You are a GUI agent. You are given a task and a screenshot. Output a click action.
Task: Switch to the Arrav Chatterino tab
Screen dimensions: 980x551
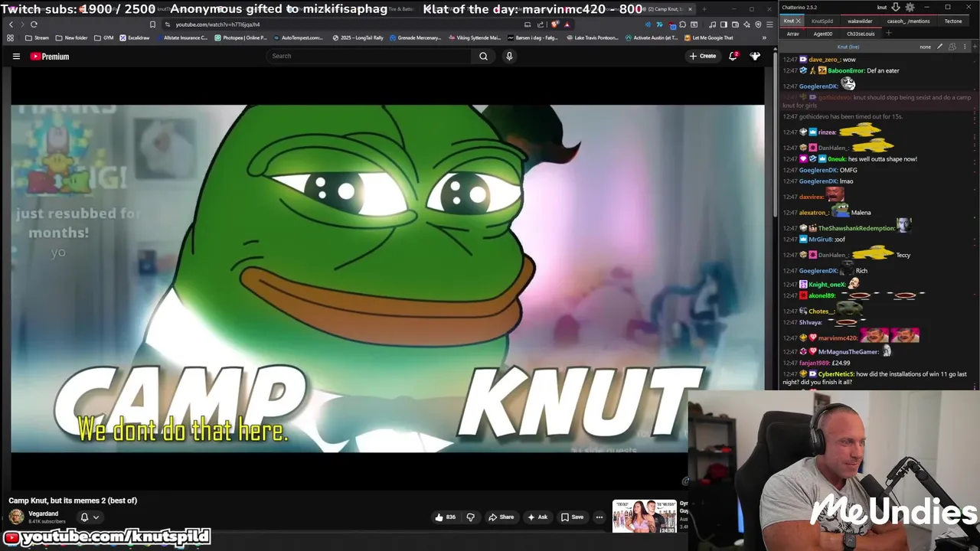click(x=792, y=34)
